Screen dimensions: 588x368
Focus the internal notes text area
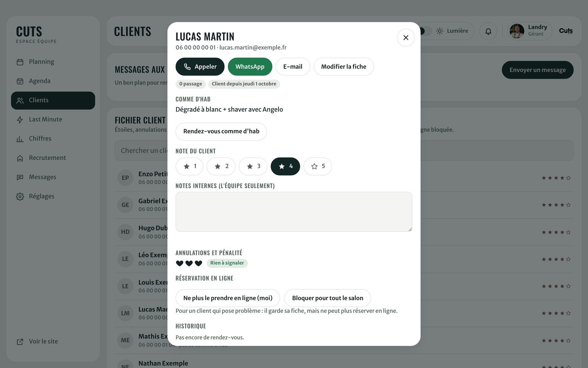pyautogui.click(x=294, y=212)
